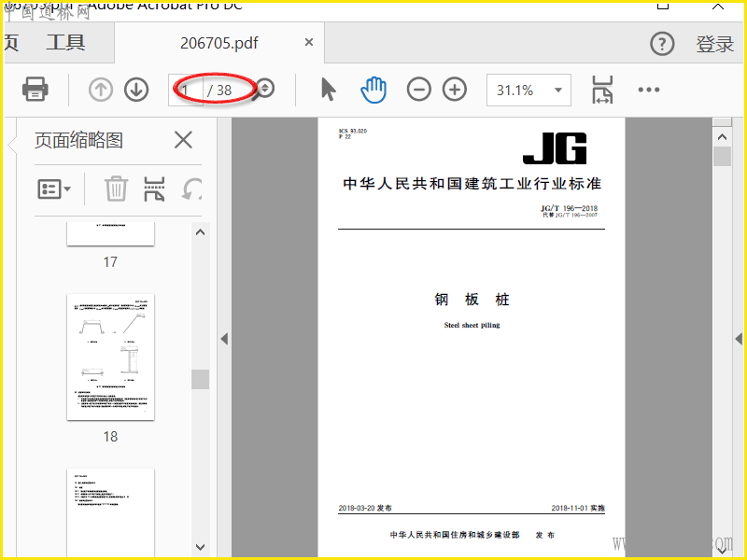Choose the arrow selection tool
Viewport: 747px width, 560px height.
[x=328, y=90]
